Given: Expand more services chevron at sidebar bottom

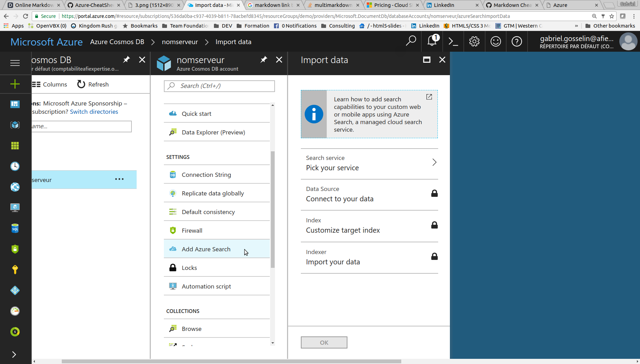Looking at the screenshot, I should (x=14, y=354).
